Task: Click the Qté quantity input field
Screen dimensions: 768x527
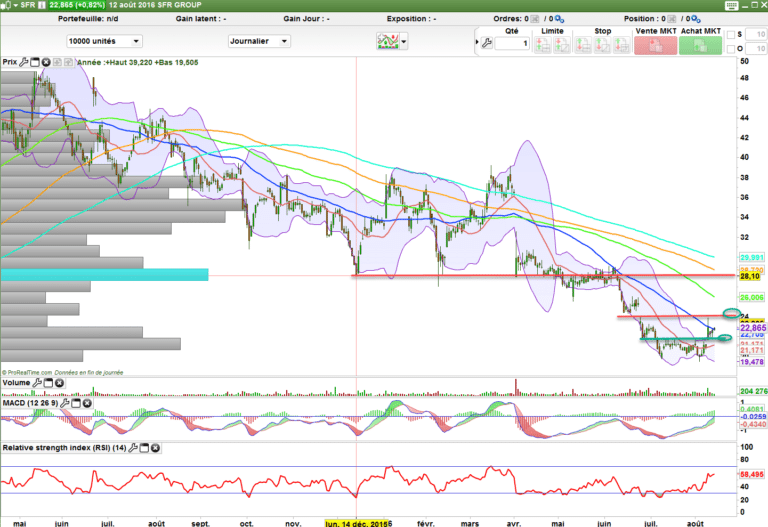Action: pos(512,44)
